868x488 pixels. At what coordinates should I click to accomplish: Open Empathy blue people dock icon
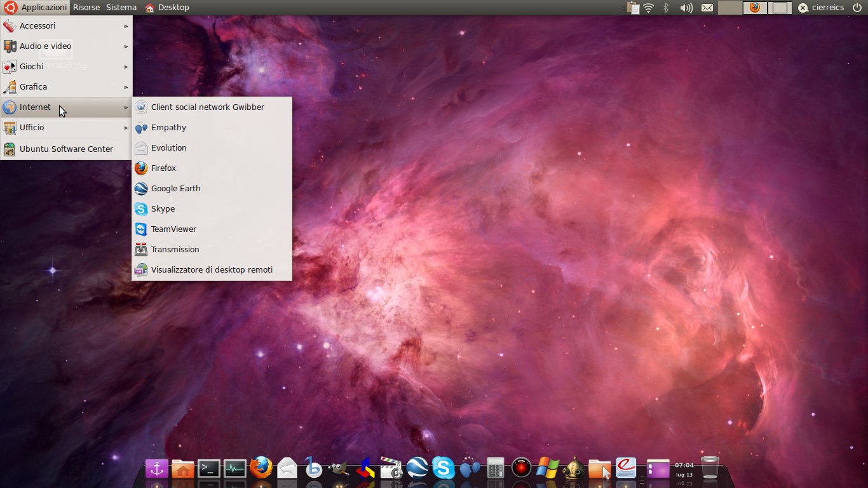point(470,468)
